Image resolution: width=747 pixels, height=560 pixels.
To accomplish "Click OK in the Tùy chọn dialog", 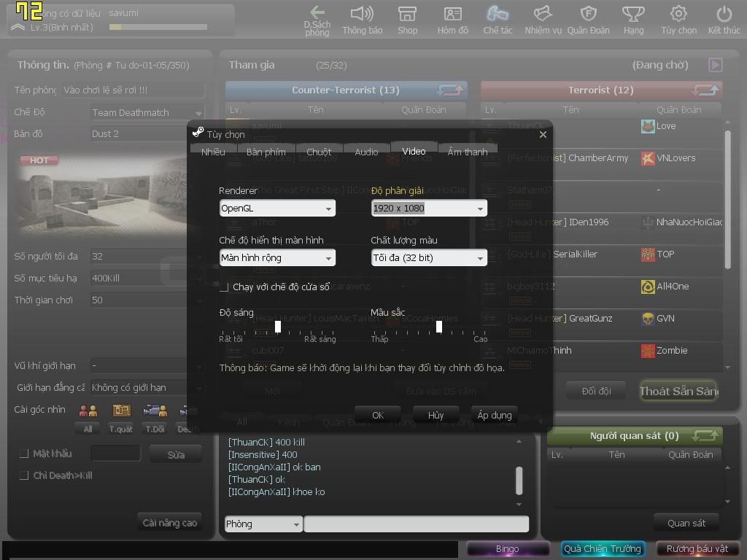I will click(378, 415).
